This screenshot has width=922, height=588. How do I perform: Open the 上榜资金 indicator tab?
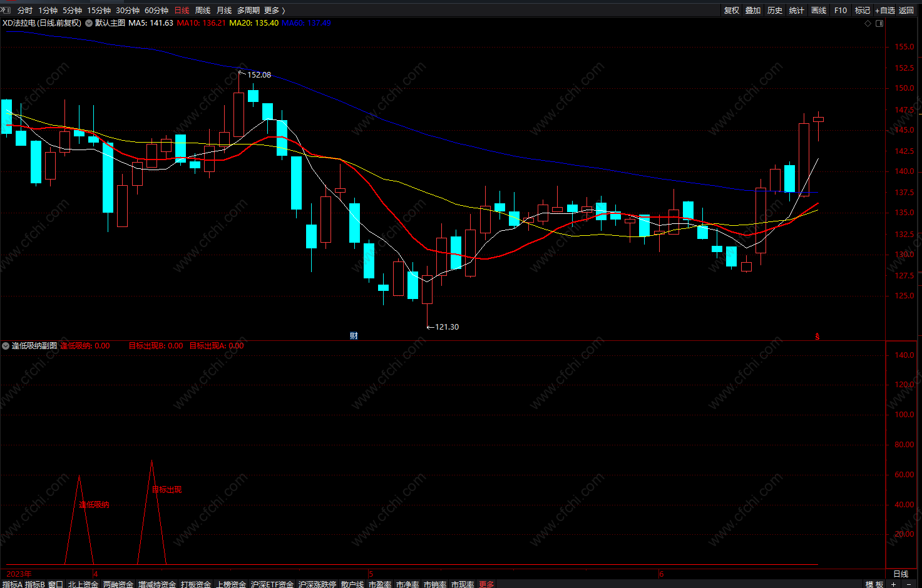[x=231, y=584]
